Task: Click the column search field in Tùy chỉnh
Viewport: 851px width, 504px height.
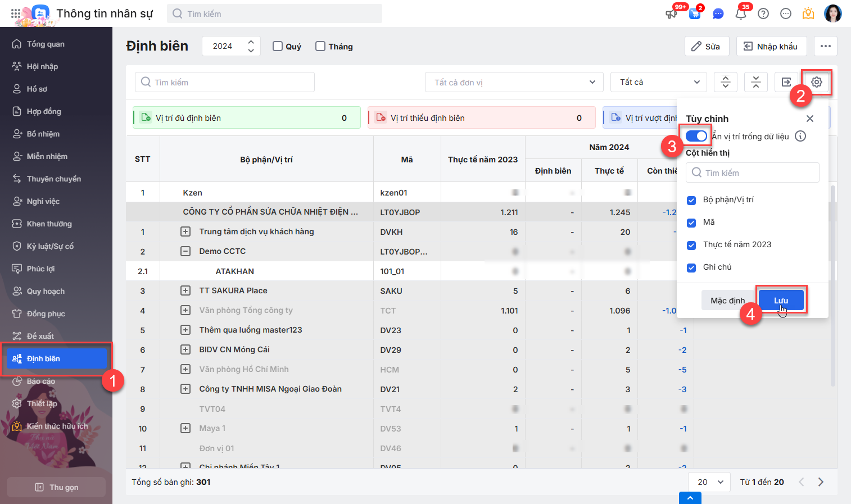Action: [x=752, y=172]
